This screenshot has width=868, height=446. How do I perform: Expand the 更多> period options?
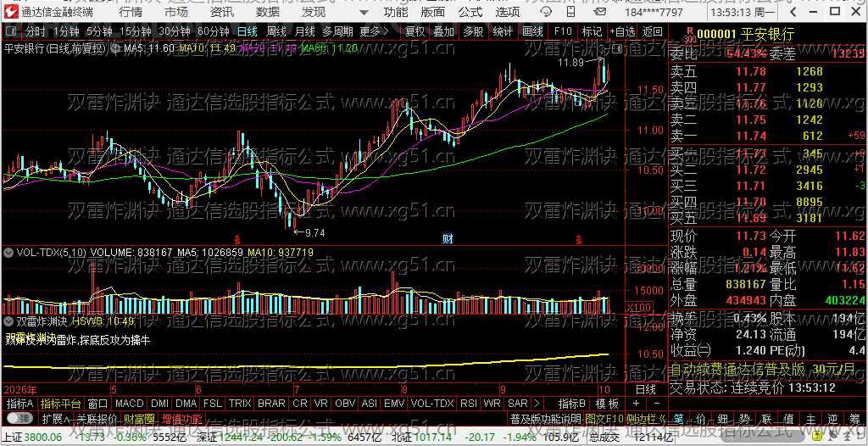coord(374,31)
